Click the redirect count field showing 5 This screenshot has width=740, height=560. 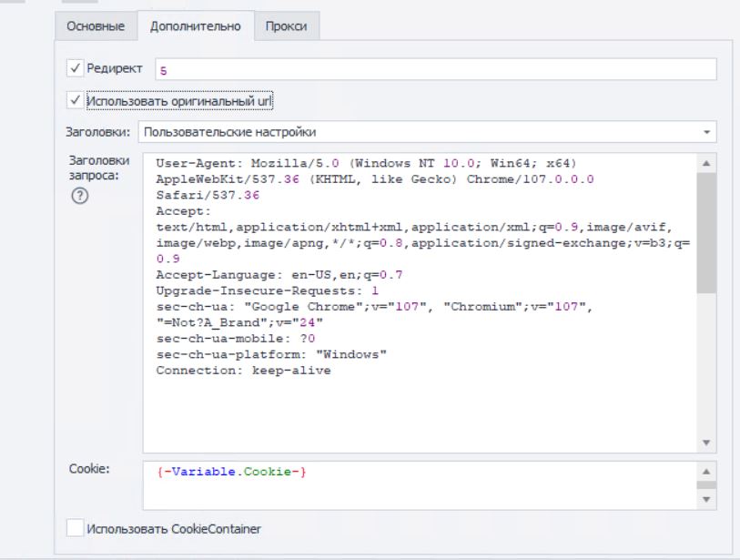(435, 69)
